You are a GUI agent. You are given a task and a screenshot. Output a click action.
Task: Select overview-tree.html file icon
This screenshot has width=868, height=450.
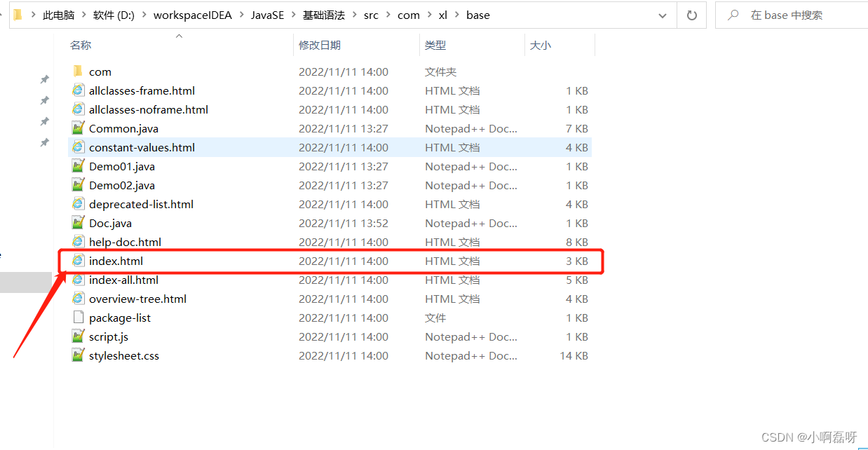78,299
